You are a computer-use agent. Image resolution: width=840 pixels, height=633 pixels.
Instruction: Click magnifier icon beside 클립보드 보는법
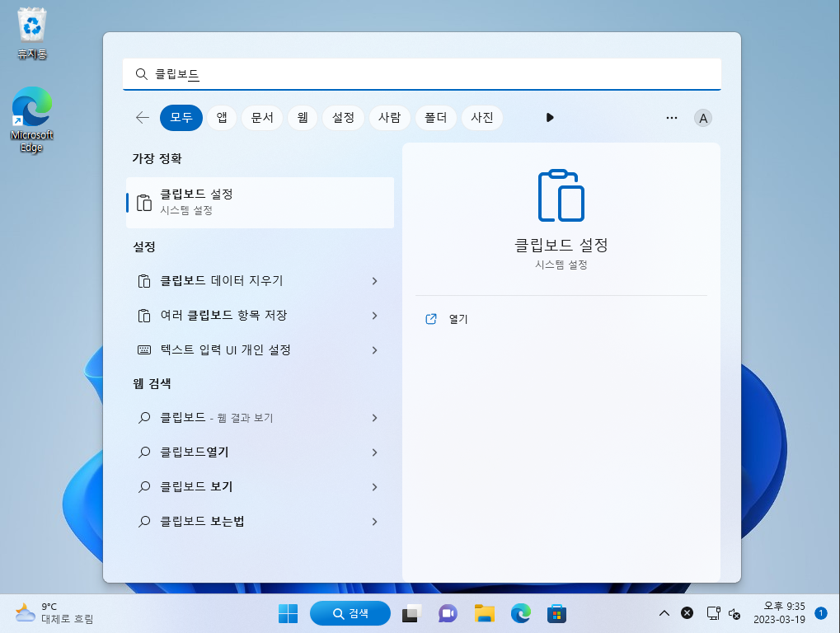click(x=144, y=522)
